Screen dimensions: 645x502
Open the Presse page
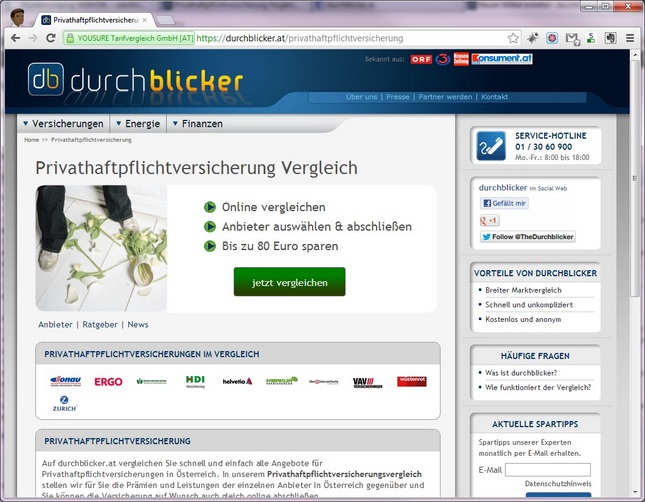[x=398, y=97]
